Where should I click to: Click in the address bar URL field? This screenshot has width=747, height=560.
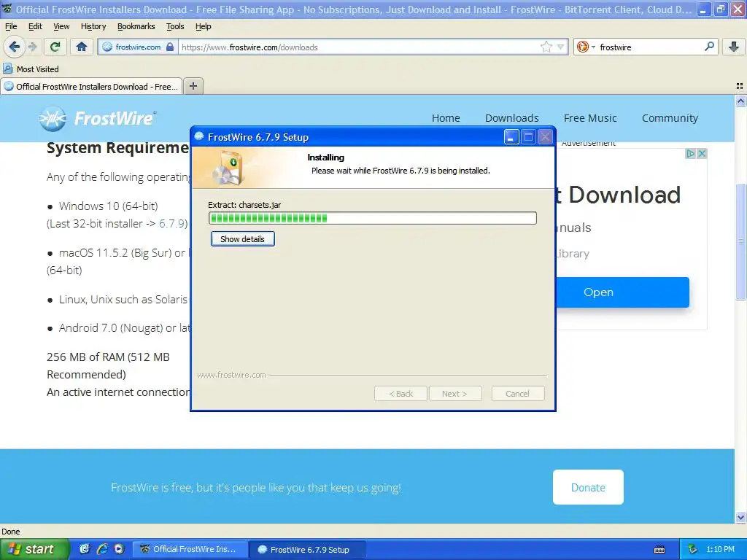click(360, 47)
